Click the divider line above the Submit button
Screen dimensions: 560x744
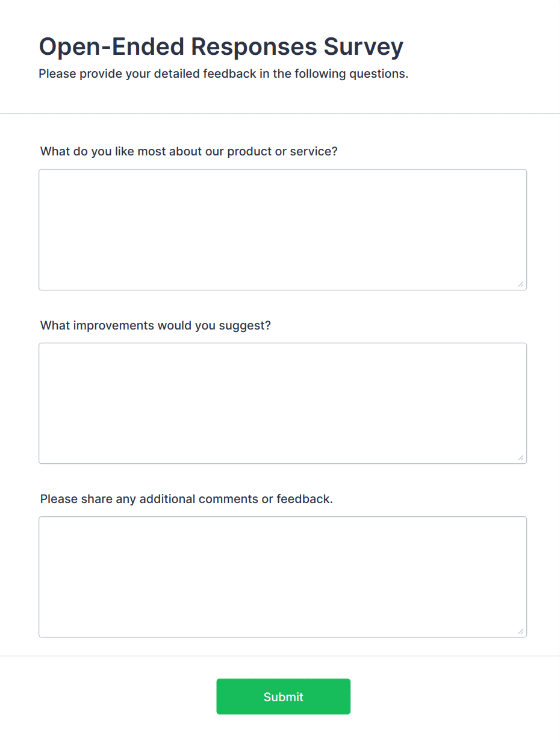point(280,655)
